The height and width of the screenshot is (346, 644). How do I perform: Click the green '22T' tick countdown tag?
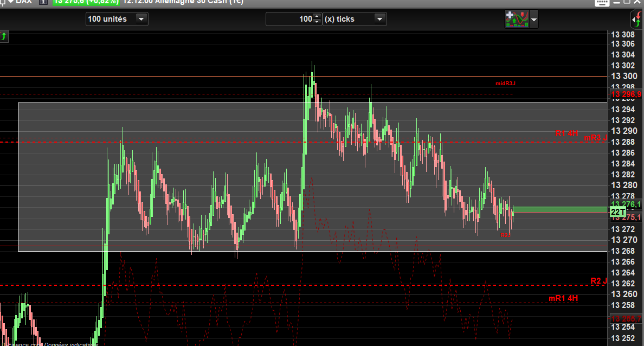click(618, 212)
